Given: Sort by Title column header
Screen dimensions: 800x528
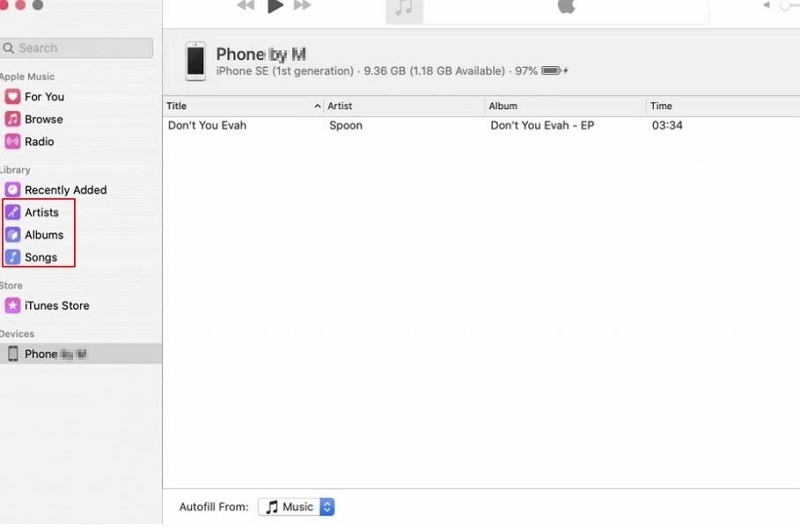Looking at the screenshot, I should [x=243, y=106].
